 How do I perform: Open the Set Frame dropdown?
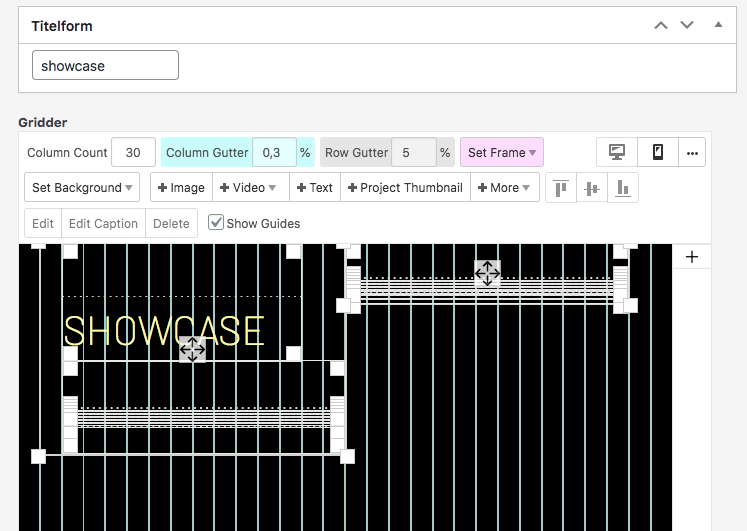click(501, 153)
